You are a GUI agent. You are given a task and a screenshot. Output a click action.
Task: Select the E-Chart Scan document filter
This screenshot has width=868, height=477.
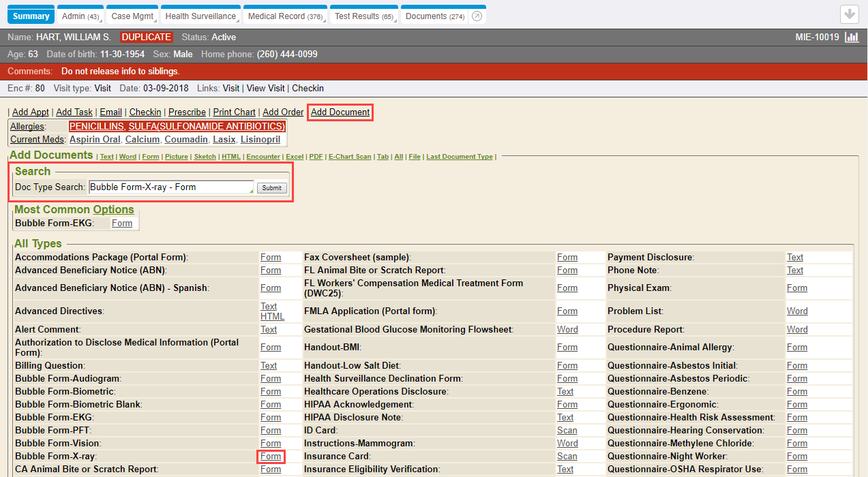[350, 157]
